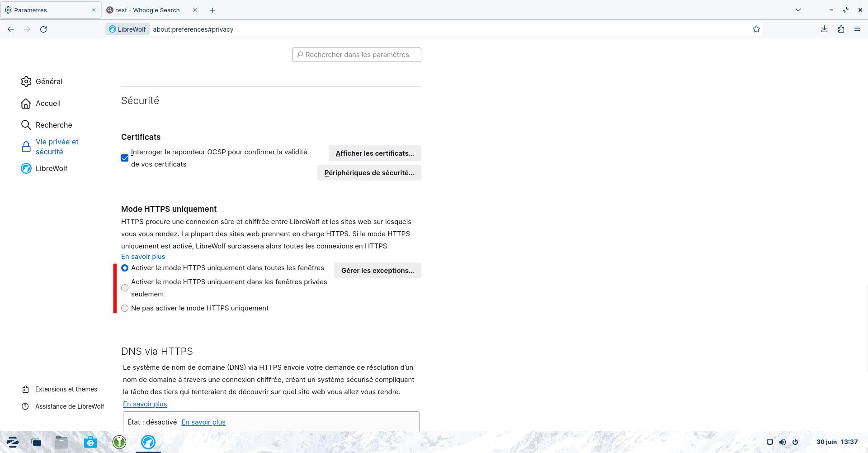Uncheck the OCSP responder checkbox
The height and width of the screenshot is (453, 868).
coord(125,158)
